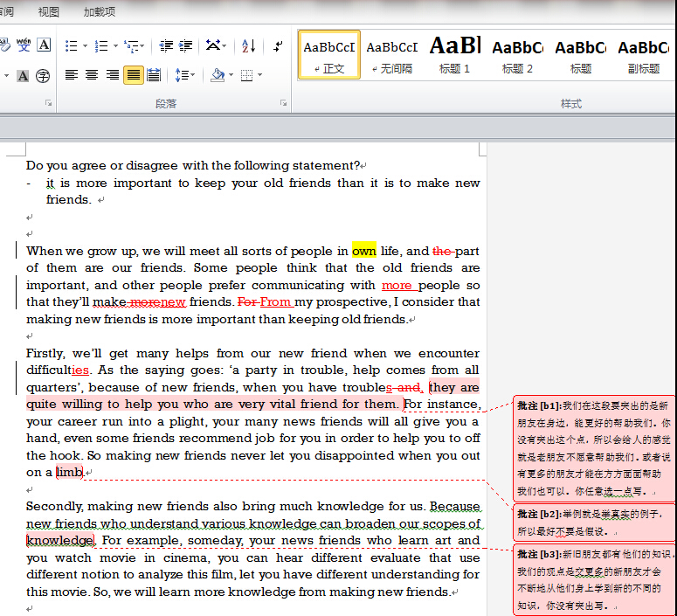
Task: Click the comment 批注 [b3] balloon
Action: pos(594,579)
